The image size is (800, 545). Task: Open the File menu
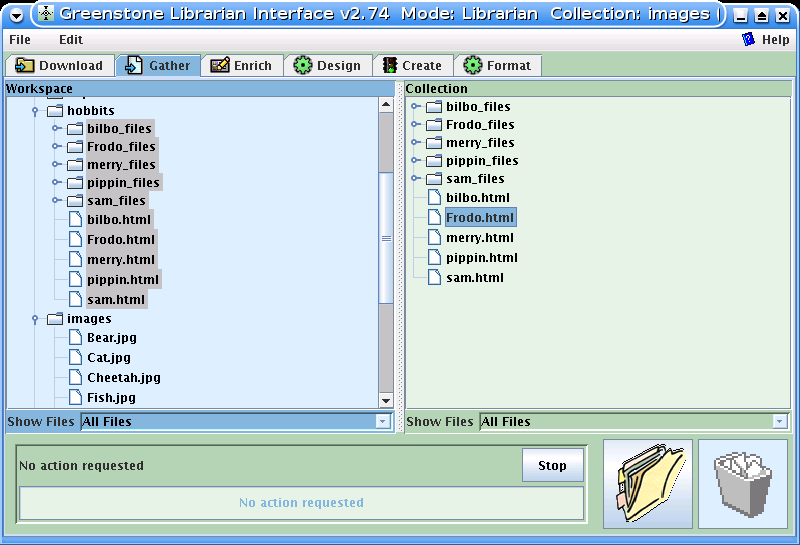(x=20, y=40)
